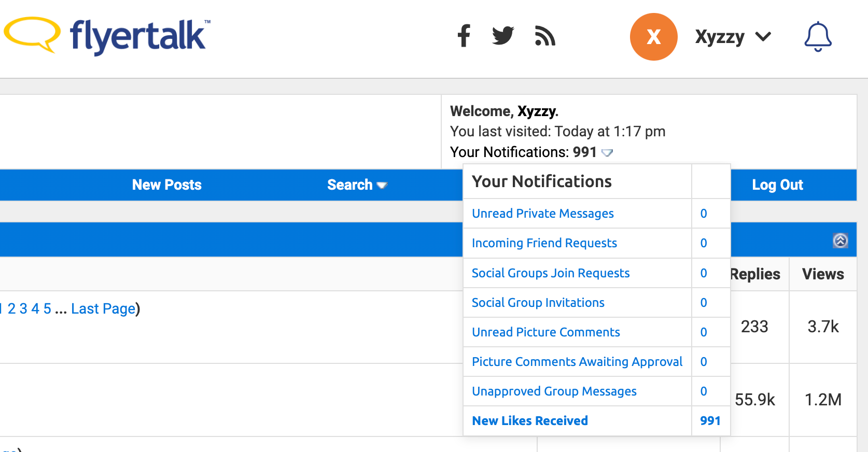
Task: Click the orange X user avatar
Action: (x=653, y=37)
